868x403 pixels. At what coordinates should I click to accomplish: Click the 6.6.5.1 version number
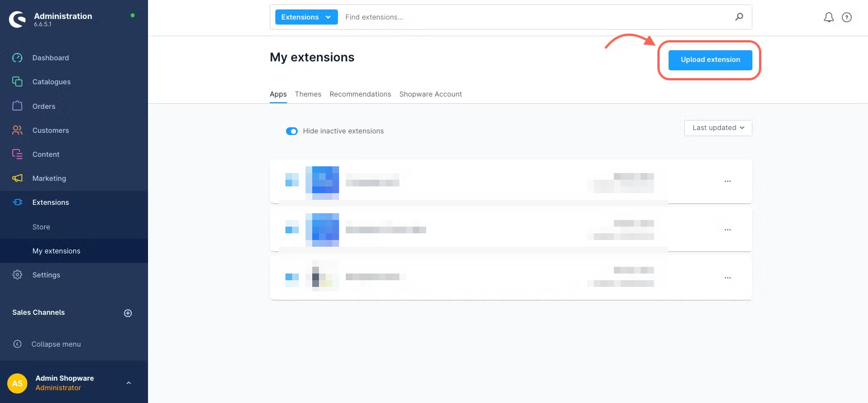point(43,25)
